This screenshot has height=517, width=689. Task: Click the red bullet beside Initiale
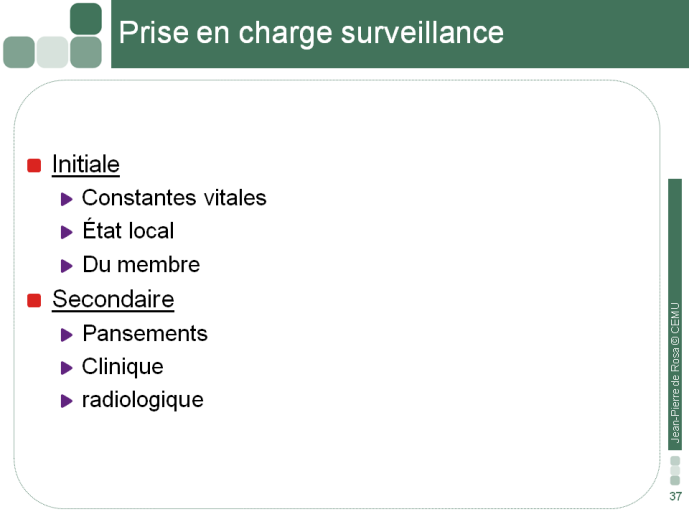pyautogui.click(x=34, y=166)
